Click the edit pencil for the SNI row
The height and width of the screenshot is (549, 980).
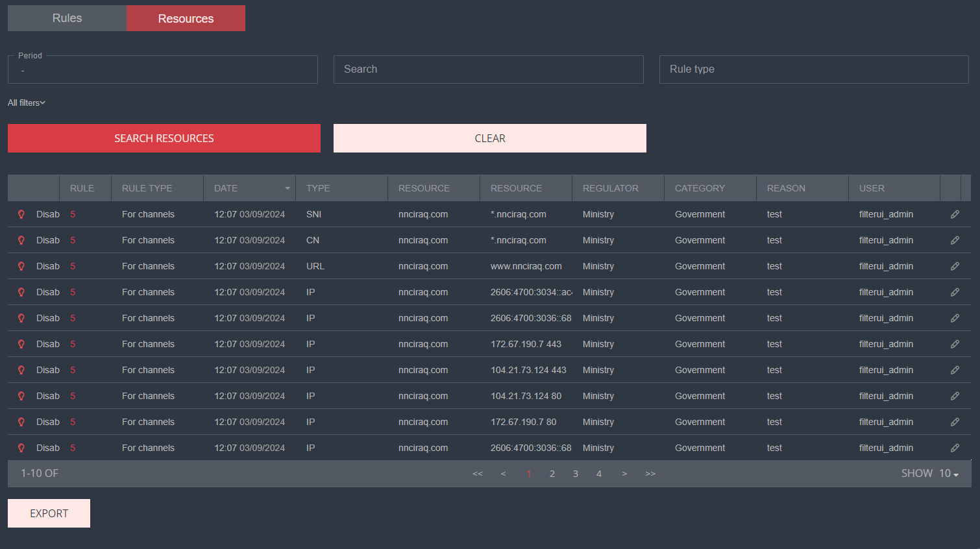[x=955, y=214]
